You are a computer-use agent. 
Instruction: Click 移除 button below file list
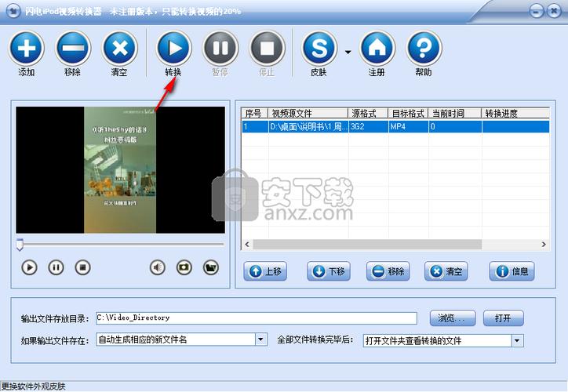(388, 271)
